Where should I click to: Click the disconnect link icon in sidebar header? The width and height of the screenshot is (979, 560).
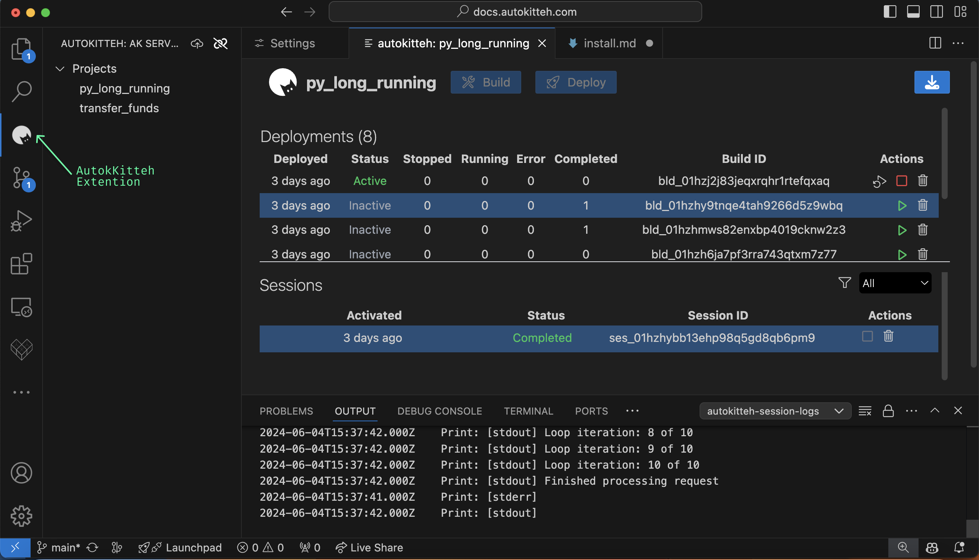(220, 44)
